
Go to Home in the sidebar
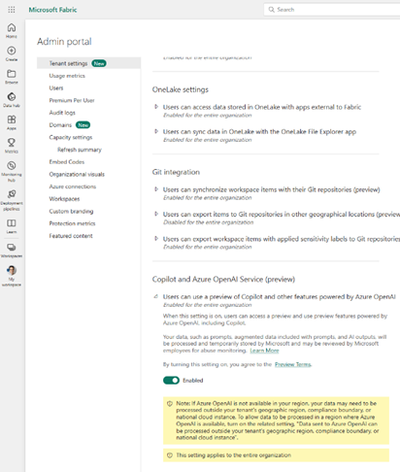click(x=11, y=30)
